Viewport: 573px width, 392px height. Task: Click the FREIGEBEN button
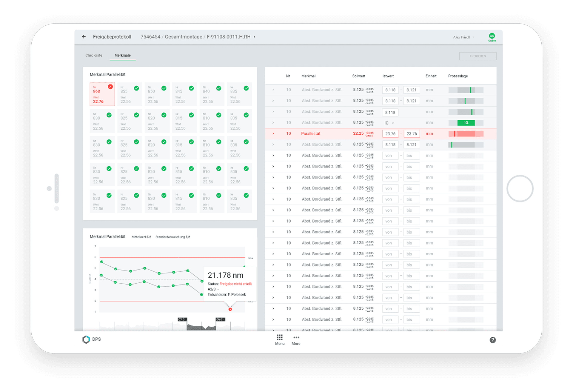tap(478, 56)
